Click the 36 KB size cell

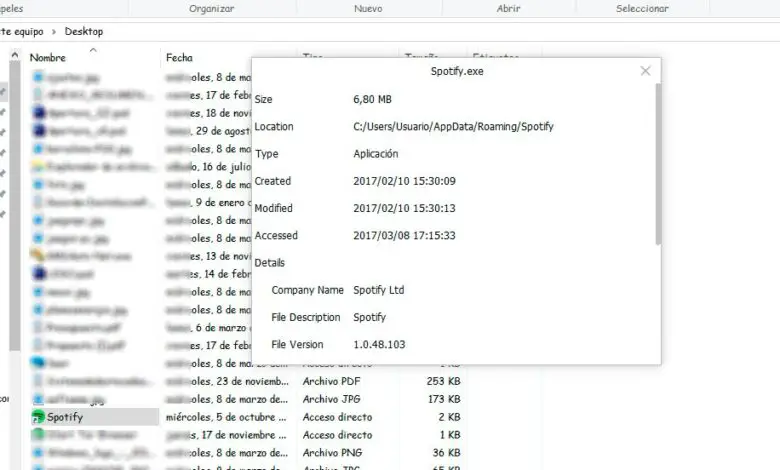[446, 453]
